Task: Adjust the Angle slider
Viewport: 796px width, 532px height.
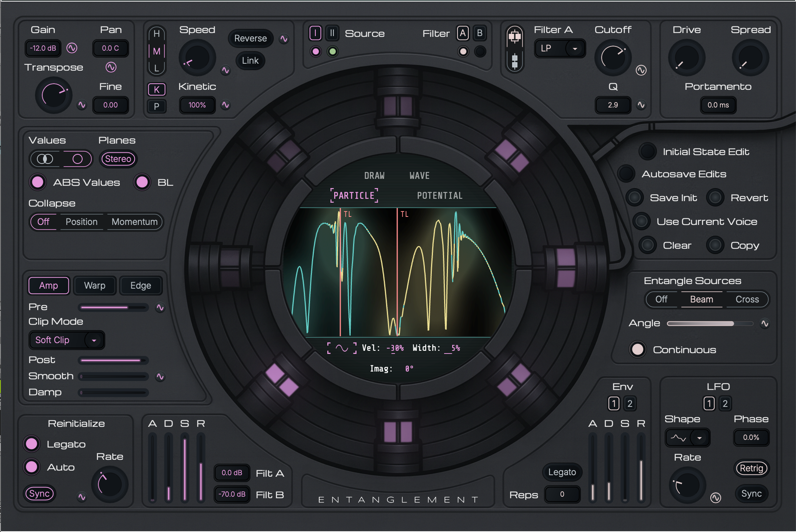Action: pyautogui.click(x=709, y=324)
